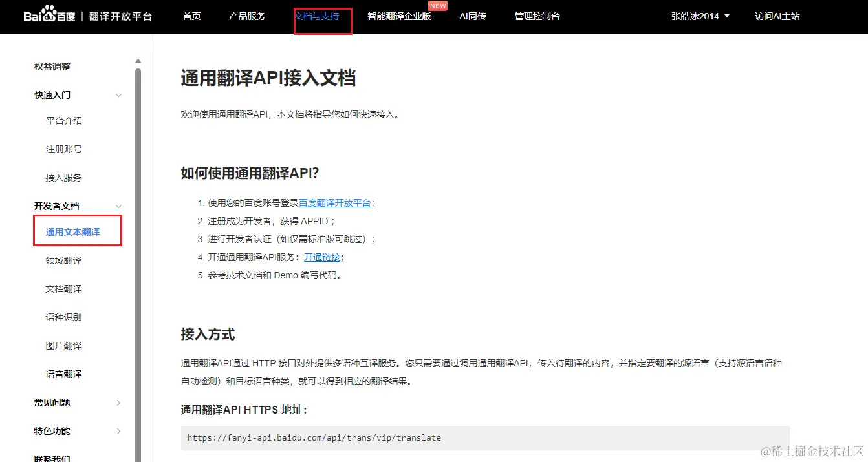Open the 管理控制台 nav item
868x462 pixels.
pyautogui.click(x=537, y=16)
